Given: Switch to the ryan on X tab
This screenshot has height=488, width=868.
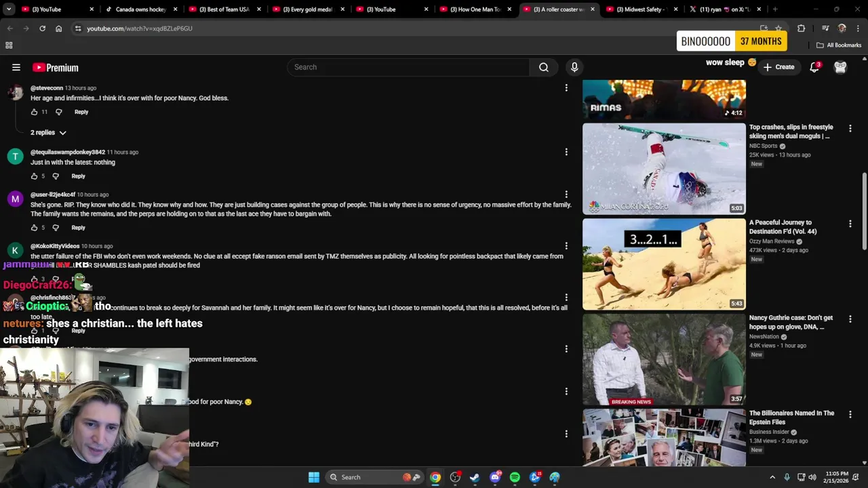Looking at the screenshot, I should coord(725,9).
